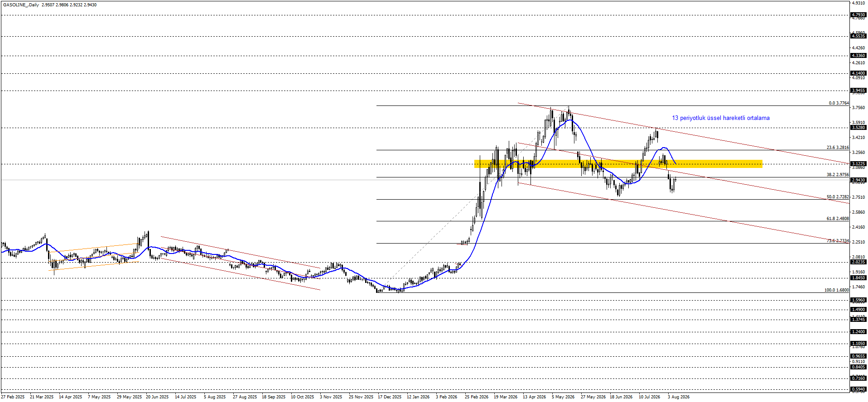Click the 3.1225 price level tag
The image size is (868, 402).
coord(858,164)
